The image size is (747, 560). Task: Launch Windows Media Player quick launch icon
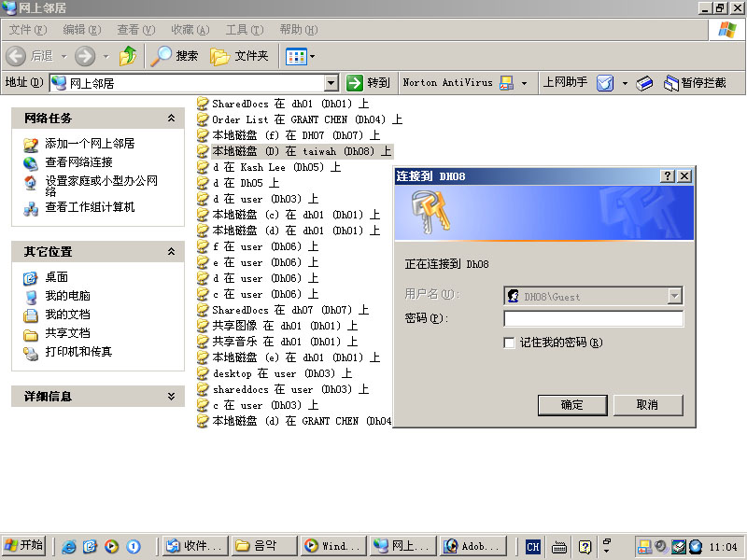tap(111, 546)
